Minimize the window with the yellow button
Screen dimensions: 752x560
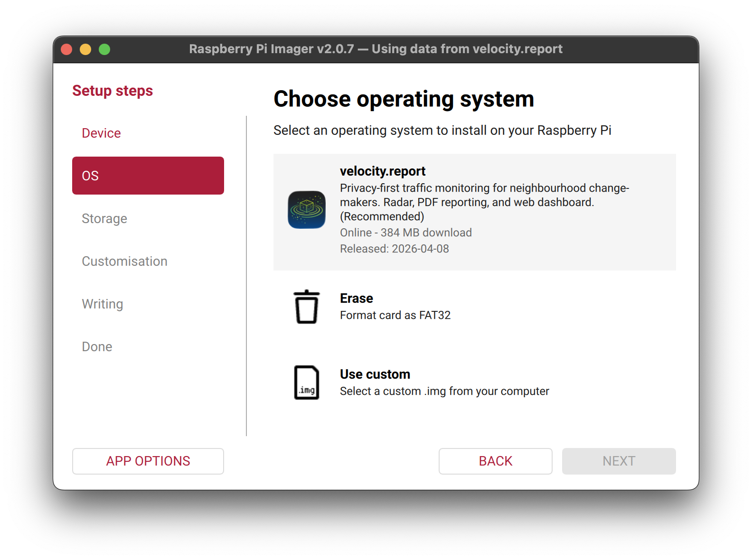(85, 49)
